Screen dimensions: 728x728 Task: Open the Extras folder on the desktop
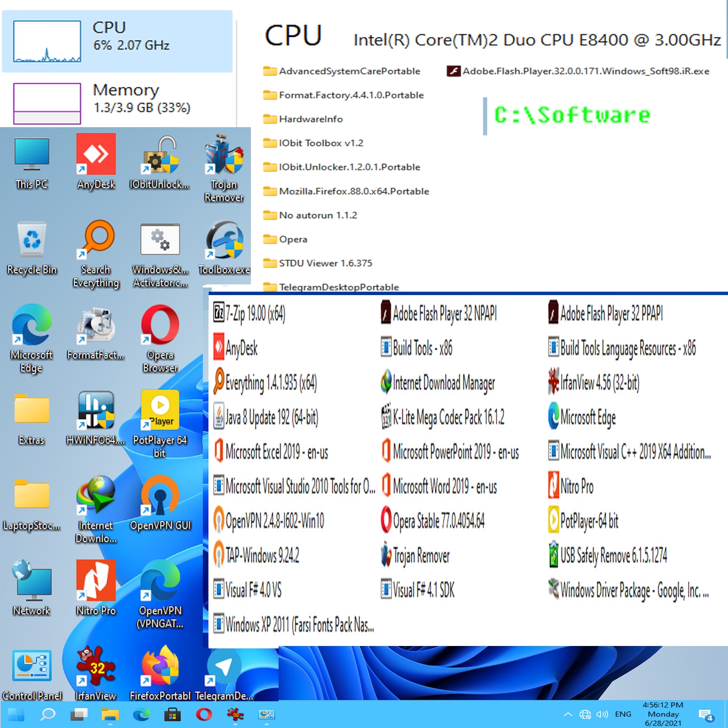pos(32,419)
